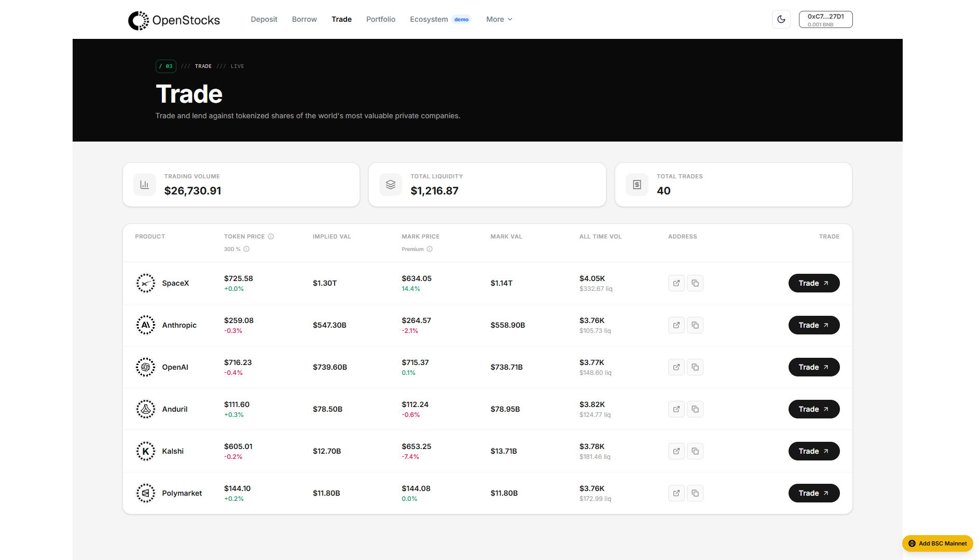This screenshot has height=560, width=980.
Task: Copy the Anduril token address
Action: [695, 409]
